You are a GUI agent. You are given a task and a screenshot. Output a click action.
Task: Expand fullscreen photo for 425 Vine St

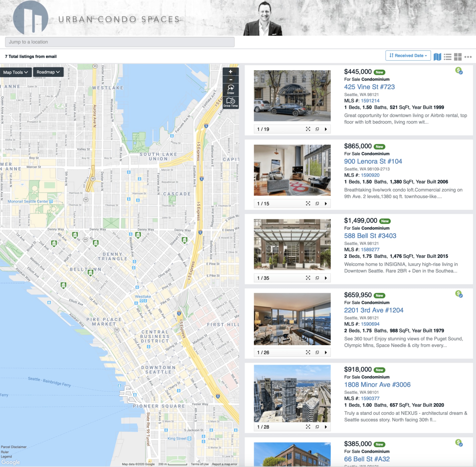308,129
